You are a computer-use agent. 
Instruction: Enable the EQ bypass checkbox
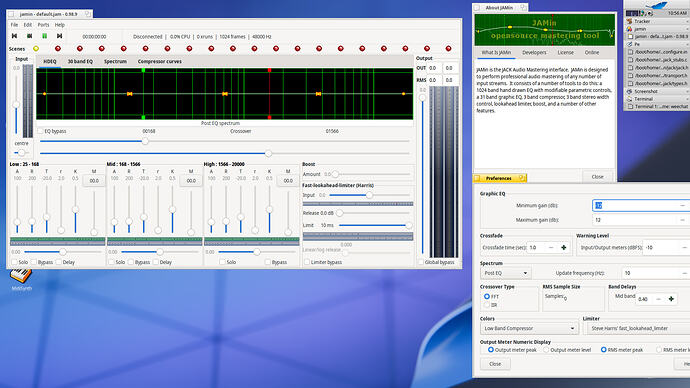(40, 131)
